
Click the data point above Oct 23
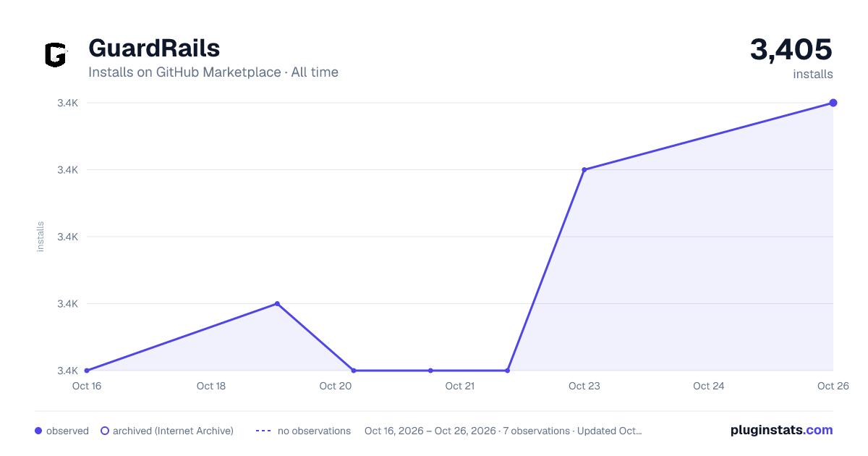(x=584, y=170)
